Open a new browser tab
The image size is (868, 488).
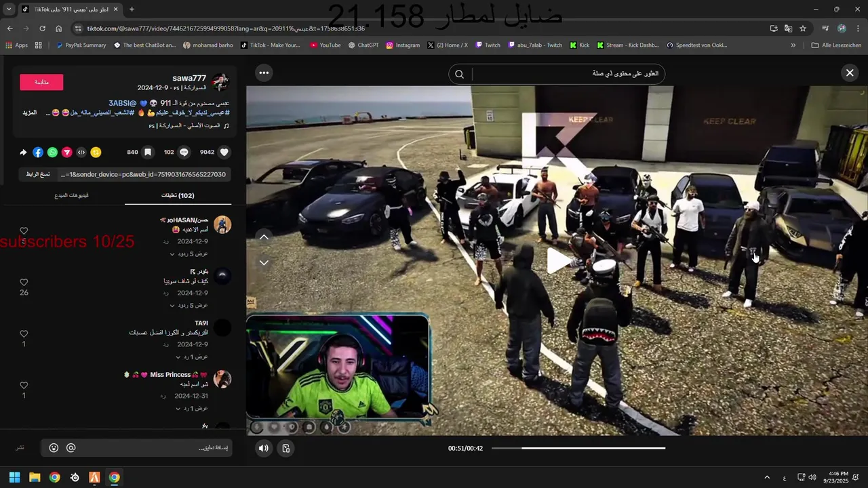click(x=132, y=9)
